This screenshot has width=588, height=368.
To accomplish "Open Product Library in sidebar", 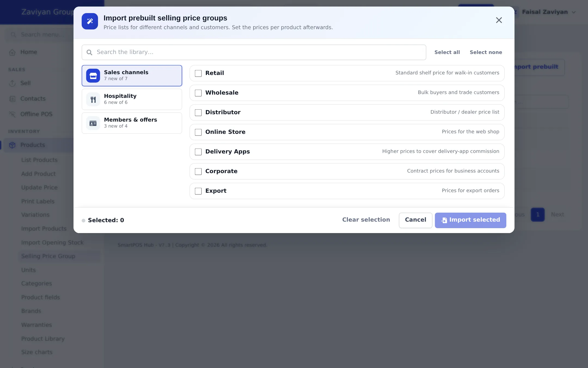I will (x=43, y=339).
